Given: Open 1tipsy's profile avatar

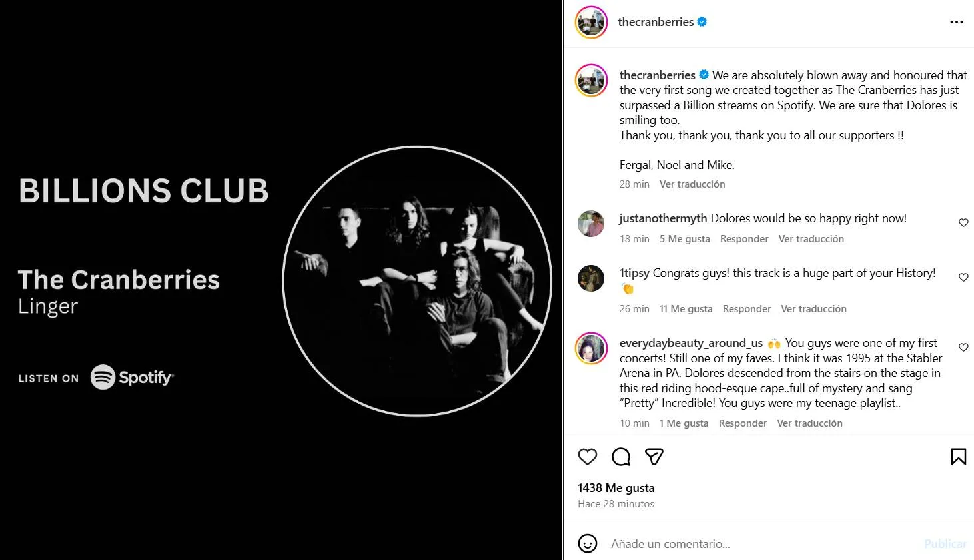Looking at the screenshot, I should click(x=591, y=278).
